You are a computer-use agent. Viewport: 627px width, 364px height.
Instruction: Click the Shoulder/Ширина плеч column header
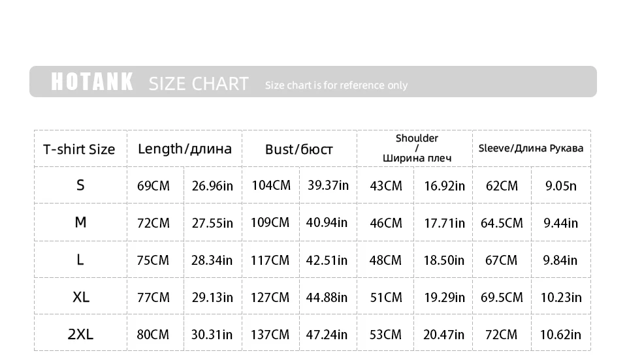point(417,148)
